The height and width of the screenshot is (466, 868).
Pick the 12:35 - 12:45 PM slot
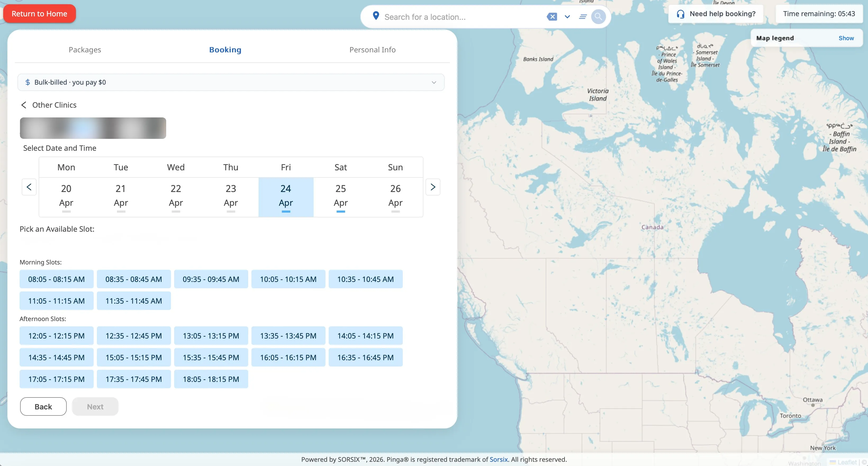click(x=134, y=336)
